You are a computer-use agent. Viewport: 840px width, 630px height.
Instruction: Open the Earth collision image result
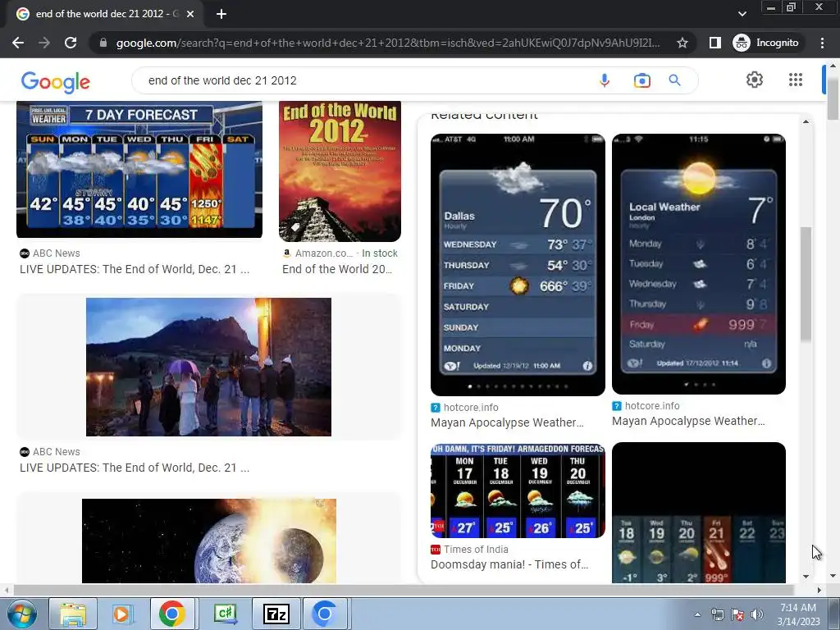tap(209, 541)
